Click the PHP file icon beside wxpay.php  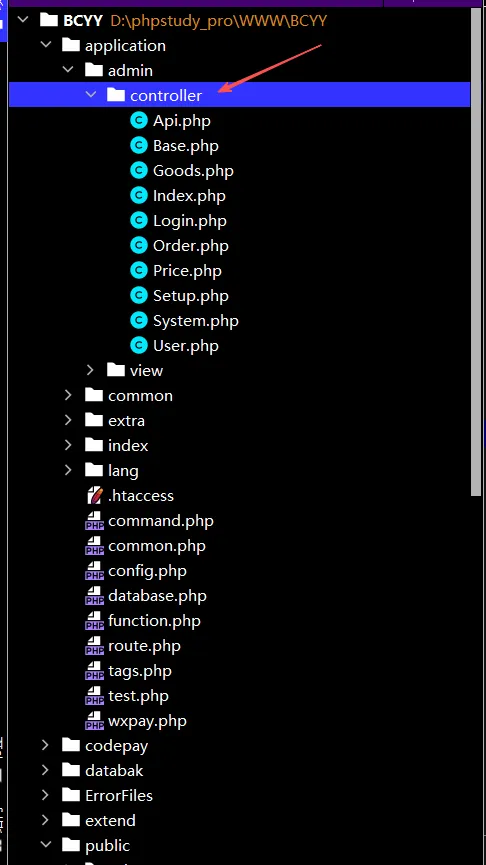[x=94, y=720]
